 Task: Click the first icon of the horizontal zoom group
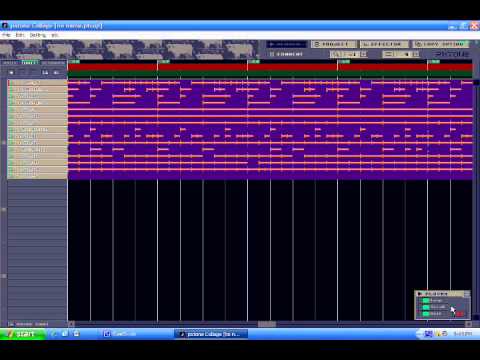tap(336, 54)
